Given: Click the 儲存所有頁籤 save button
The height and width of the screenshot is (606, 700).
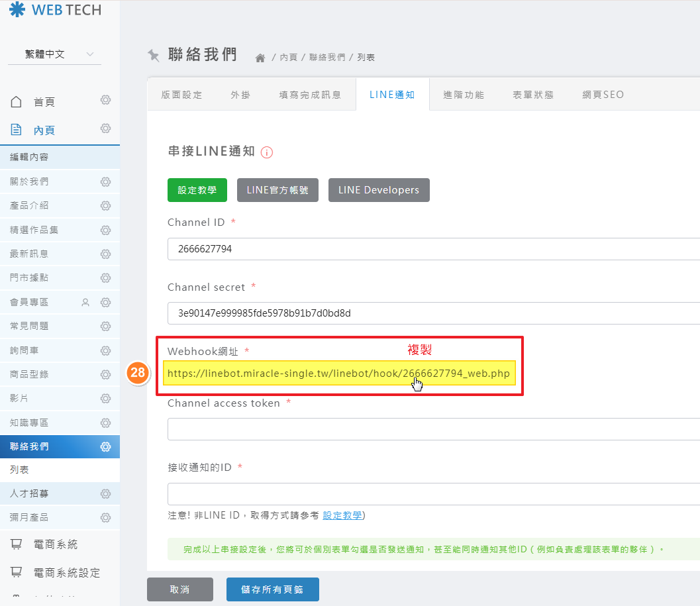Looking at the screenshot, I should click(x=272, y=589).
